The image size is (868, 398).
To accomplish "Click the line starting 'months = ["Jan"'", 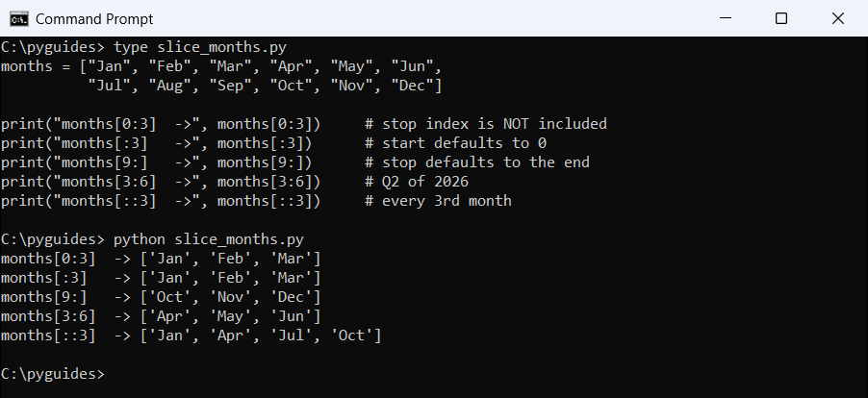I will 221,67.
